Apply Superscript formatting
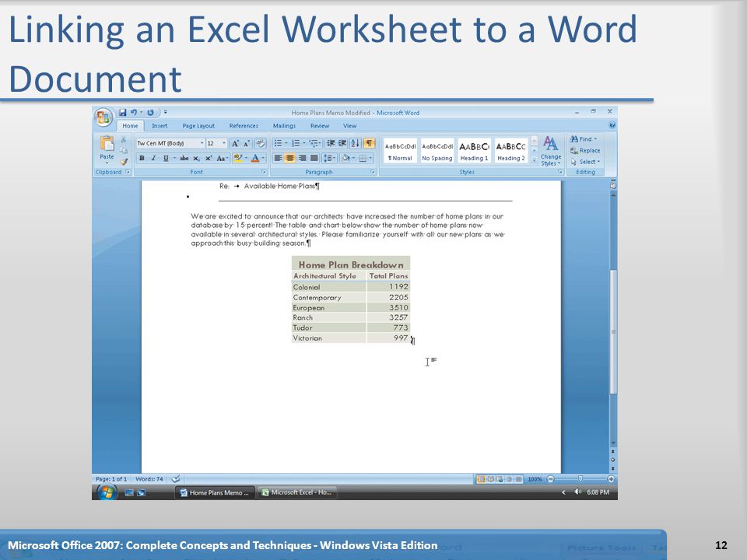 (209, 158)
